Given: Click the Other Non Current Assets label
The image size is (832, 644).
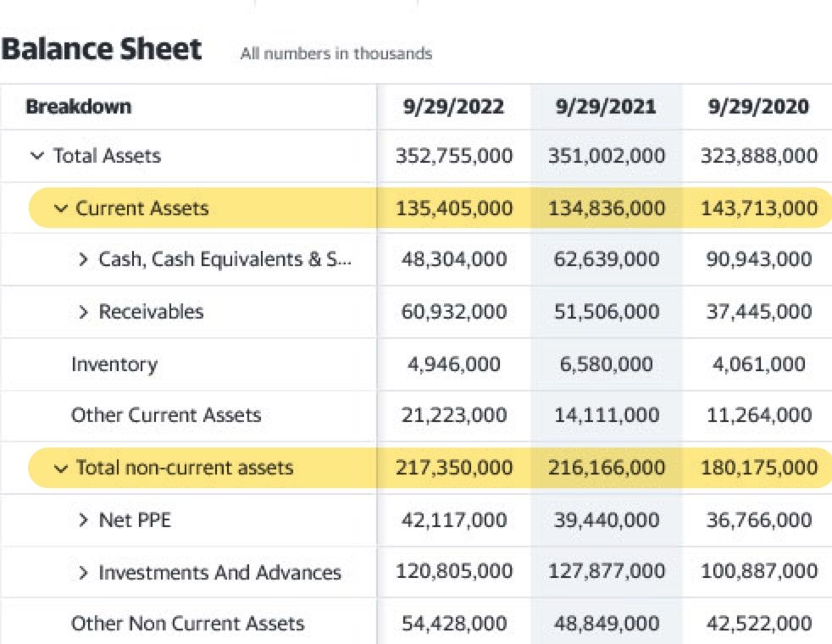Looking at the screenshot, I should click(x=187, y=624).
